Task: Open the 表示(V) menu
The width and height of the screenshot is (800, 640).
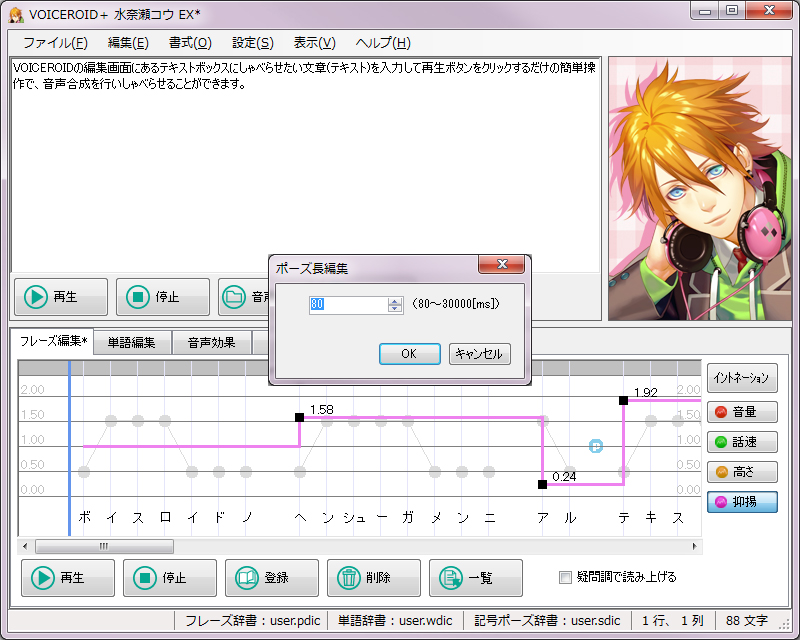Action: coord(315,43)
